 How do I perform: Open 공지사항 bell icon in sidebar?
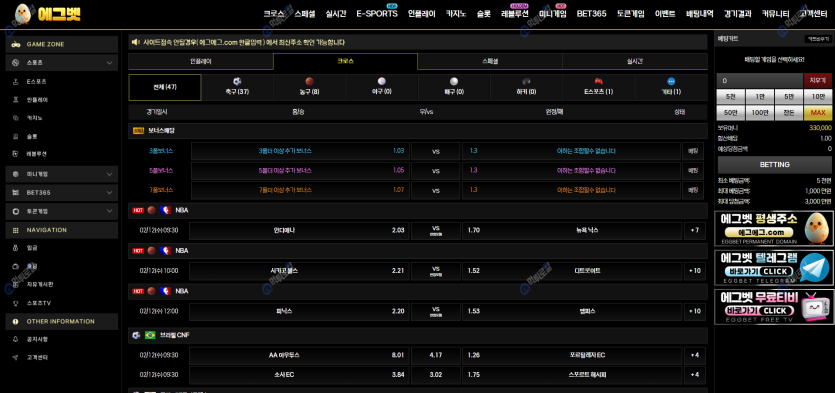pyautogui.click(x=15, y=339)
